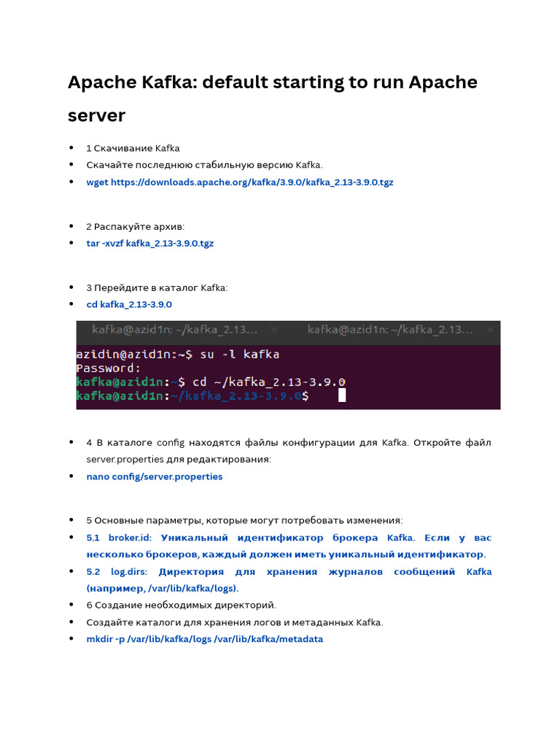Click the mkdir -p /var/lib/kafka/logs command

[x=205, y=639]
